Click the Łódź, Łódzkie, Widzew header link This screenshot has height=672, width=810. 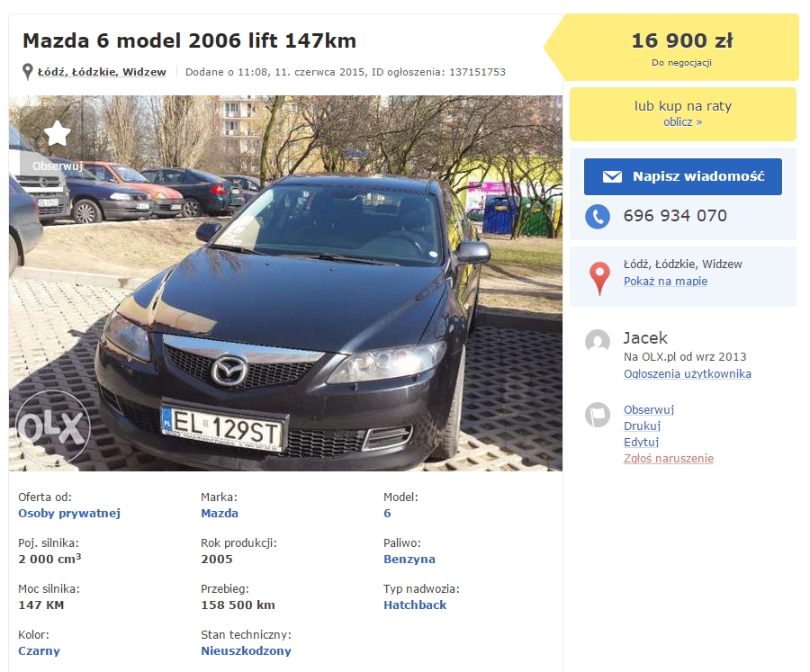(102, 72)
